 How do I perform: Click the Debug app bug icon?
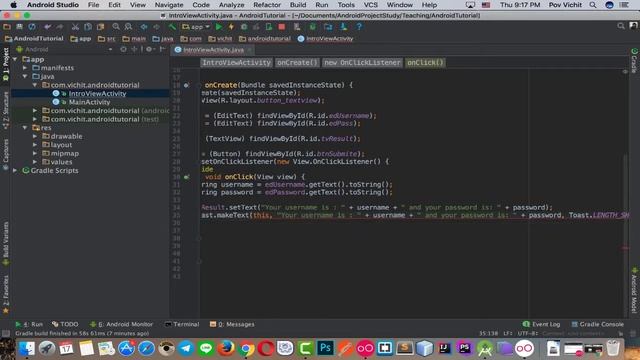tap(244, 27)
